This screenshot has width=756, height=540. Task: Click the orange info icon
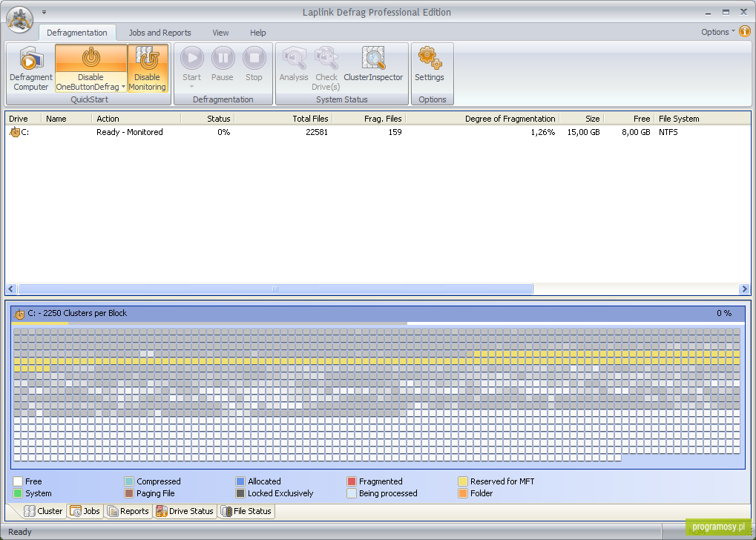point(745,32)
